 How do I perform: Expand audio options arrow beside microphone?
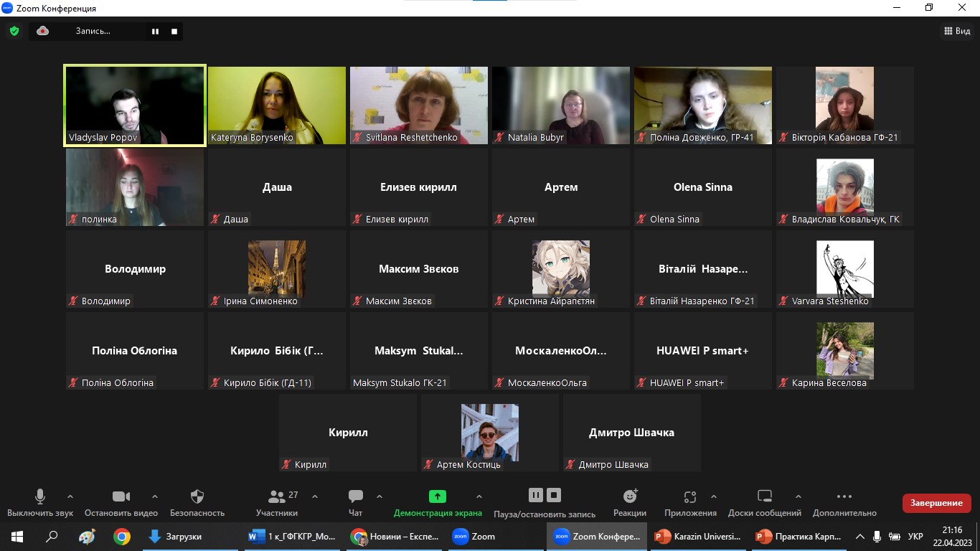click(x=70, y=496)
